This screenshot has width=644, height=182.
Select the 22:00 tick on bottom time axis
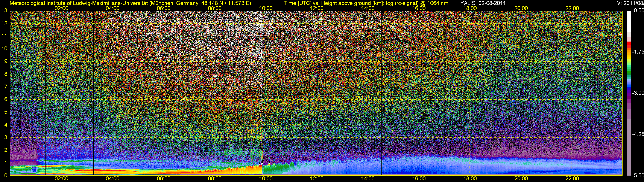[x=572, y=179]
